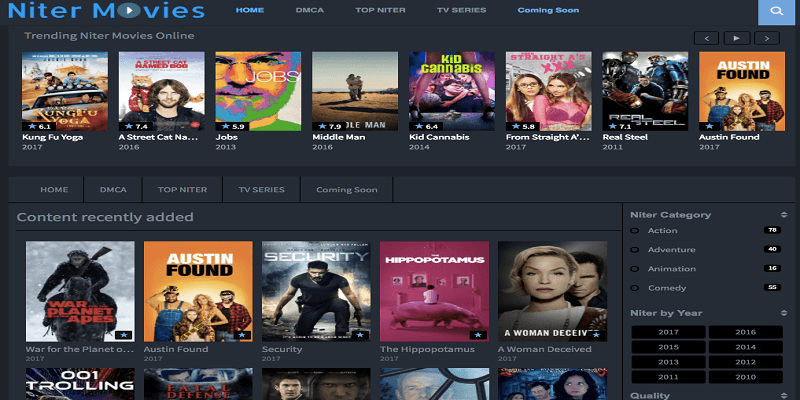The image size is (800, 400).
Task: Open the Kung Fu Yoga title link
Action: (53, 137)
